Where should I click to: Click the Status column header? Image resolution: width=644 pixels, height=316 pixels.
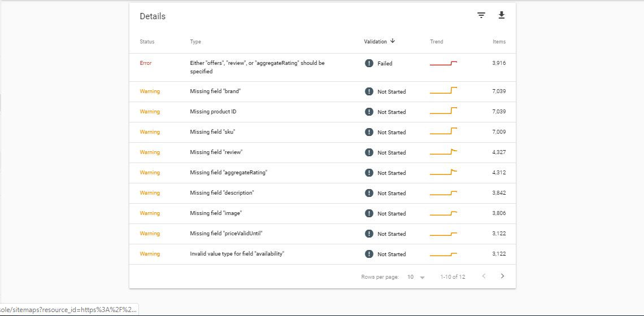[x=147, y=42]
